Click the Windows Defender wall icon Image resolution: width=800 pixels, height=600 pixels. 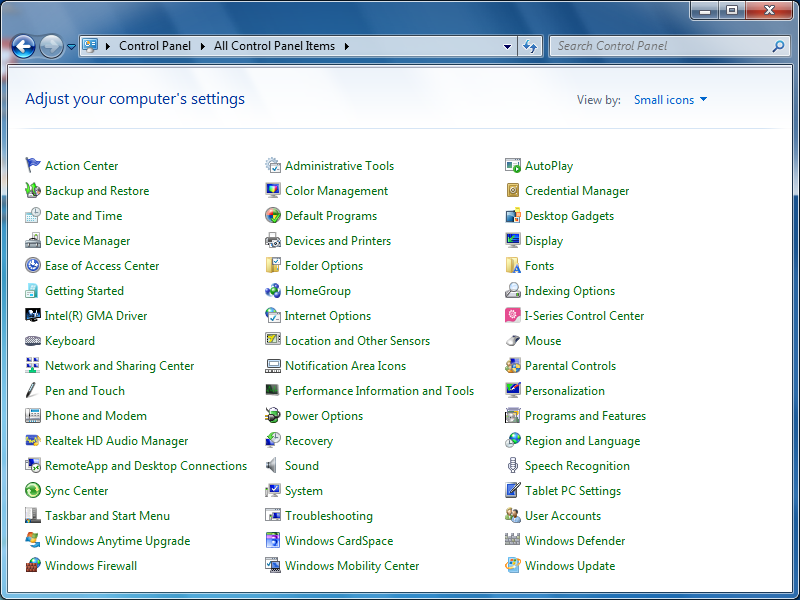pos(513,539)
